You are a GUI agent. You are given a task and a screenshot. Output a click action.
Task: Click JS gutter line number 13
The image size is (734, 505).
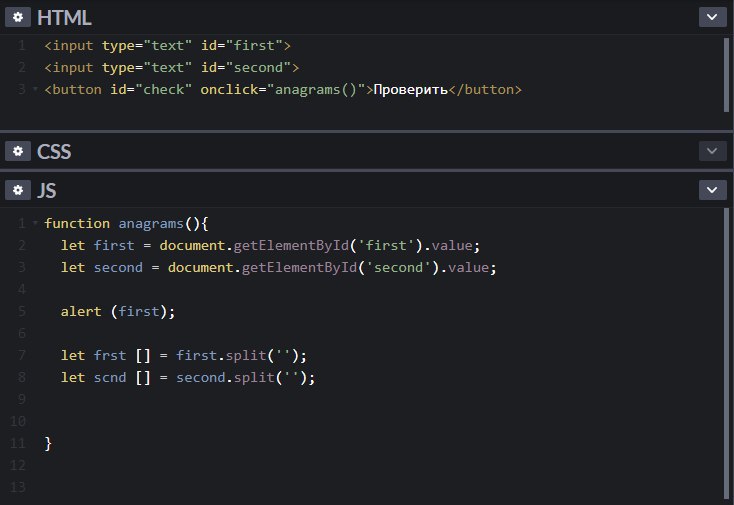point(18,487)
